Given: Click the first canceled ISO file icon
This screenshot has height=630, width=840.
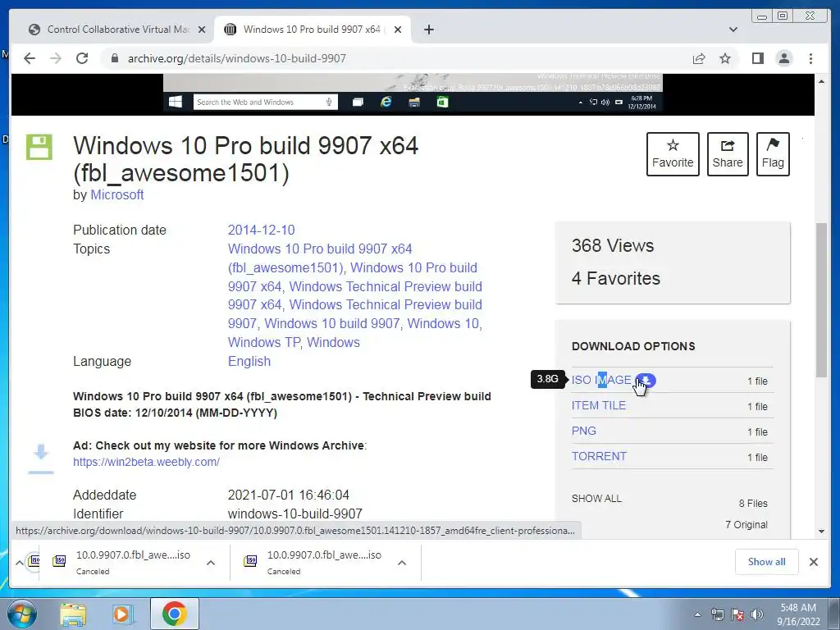Looking at the screenshot, I should [59, 561].
